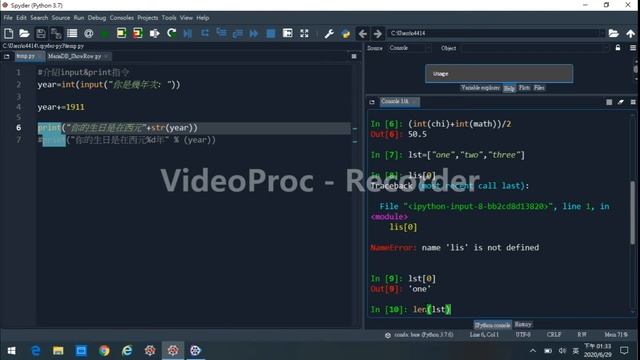Screen dimensions: 640x360
Task: Open the File menu
Action: tap(8, 18)
